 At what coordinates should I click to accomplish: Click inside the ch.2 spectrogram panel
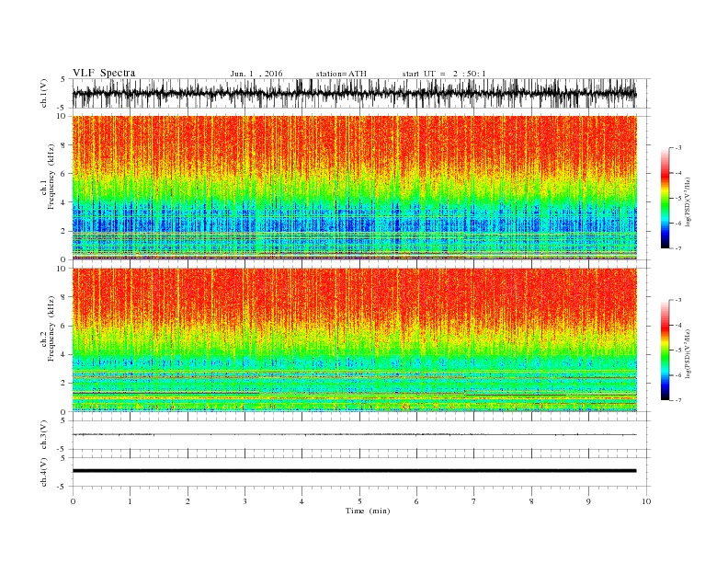(x=354, y=339)
